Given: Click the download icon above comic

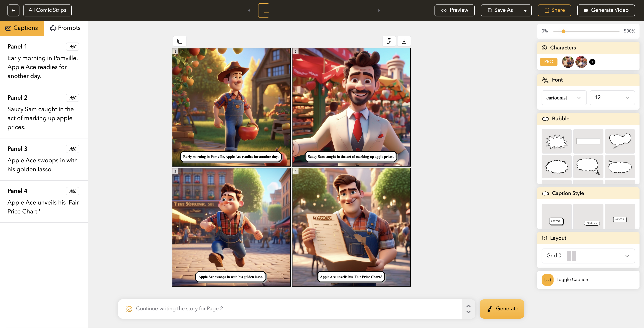Looking at the screenshot, I should 404,41.
